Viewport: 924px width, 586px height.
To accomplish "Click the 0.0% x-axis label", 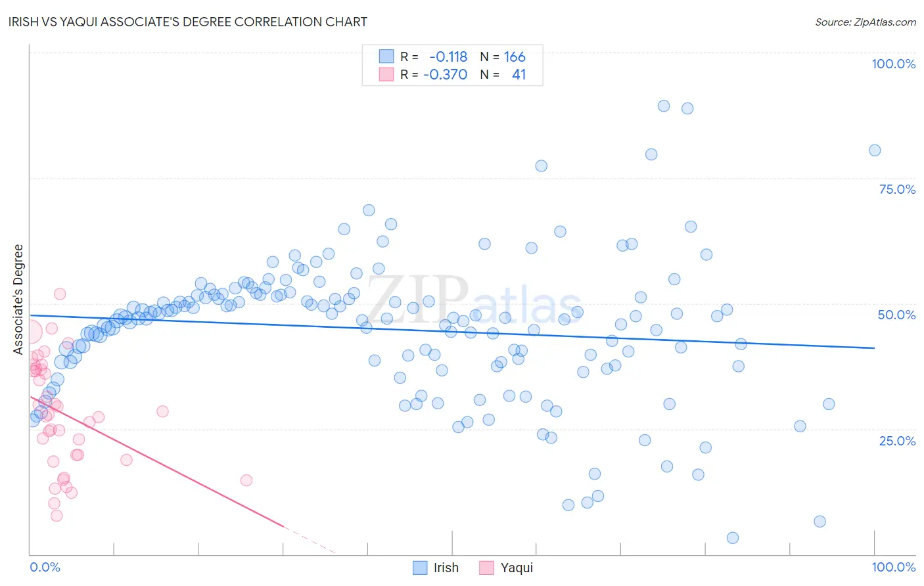I will pos(45,567).
